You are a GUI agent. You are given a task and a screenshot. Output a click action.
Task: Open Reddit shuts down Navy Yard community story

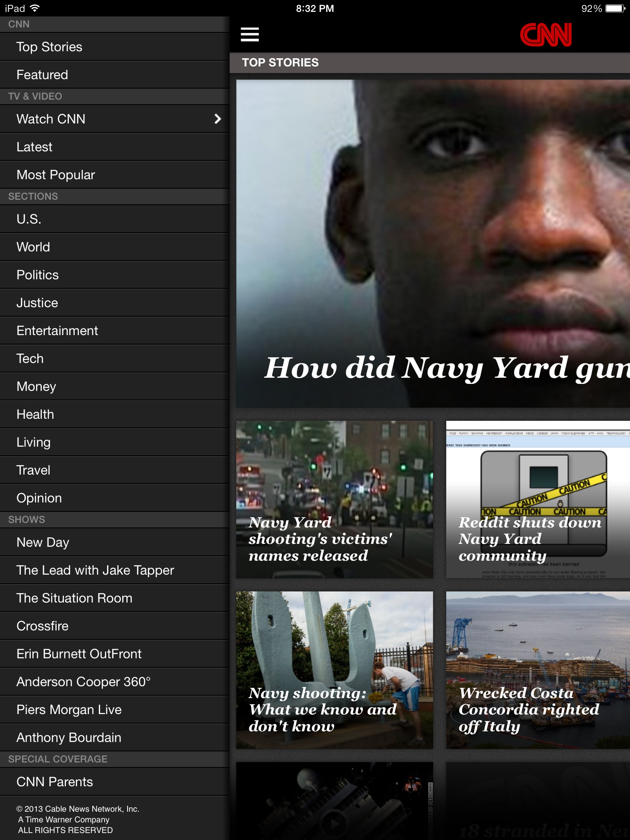tap(538, 500)
